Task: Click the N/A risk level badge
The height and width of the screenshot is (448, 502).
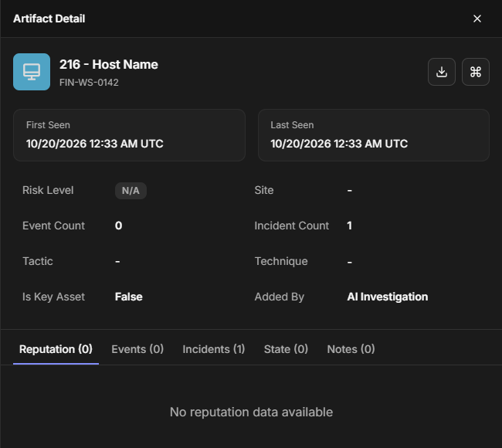Action: [131, 191]
